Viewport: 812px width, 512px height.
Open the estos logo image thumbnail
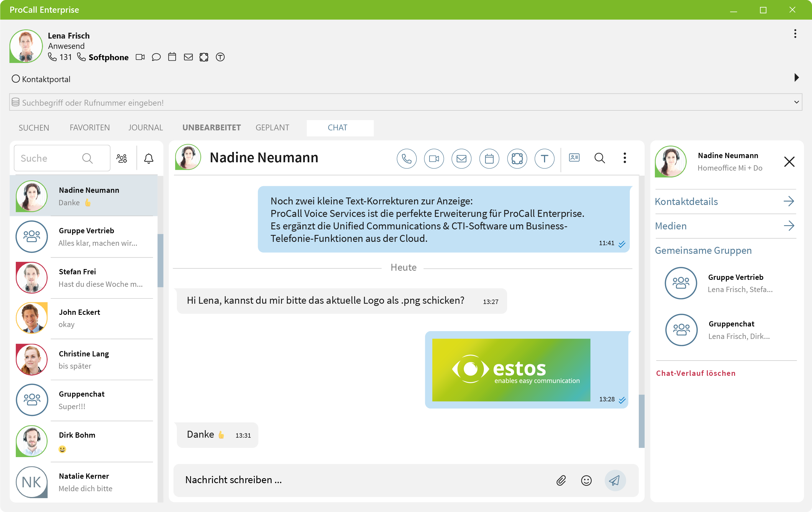pos(511,370)
